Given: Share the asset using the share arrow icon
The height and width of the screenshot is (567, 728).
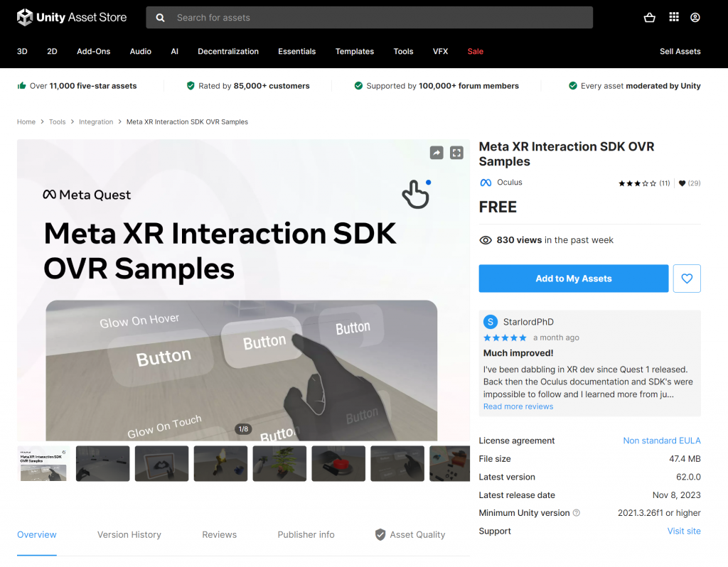Looking at the screenshot, I should 436,152.
